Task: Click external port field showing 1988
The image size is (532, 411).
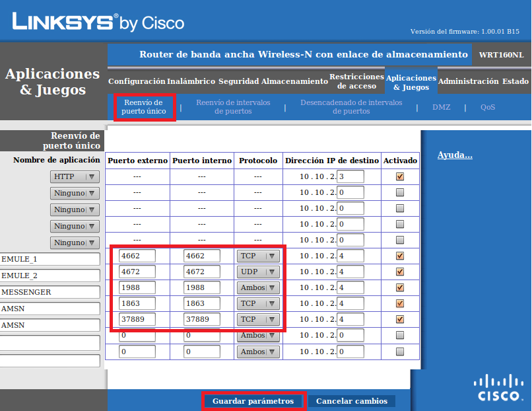Action: tap(137, 287)
